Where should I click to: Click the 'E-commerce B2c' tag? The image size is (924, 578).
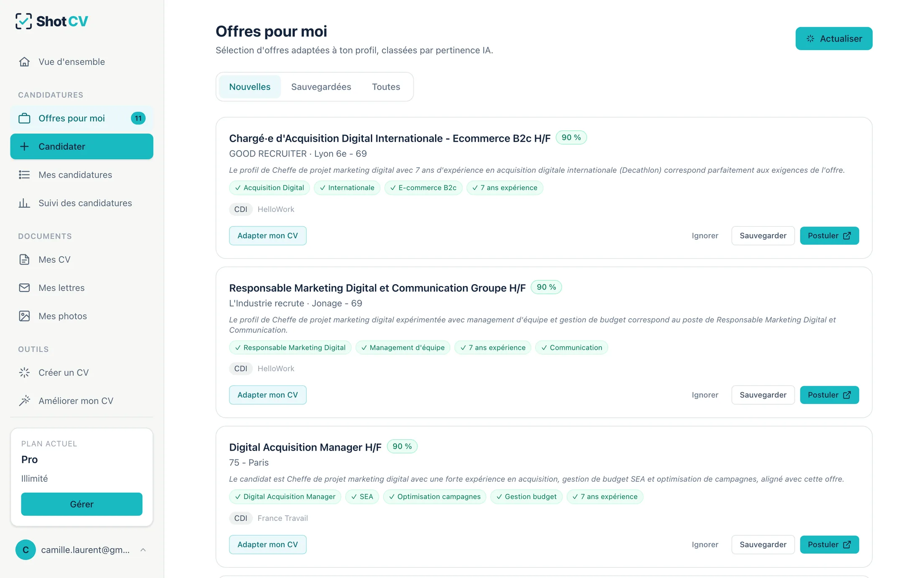pos(423,187)
